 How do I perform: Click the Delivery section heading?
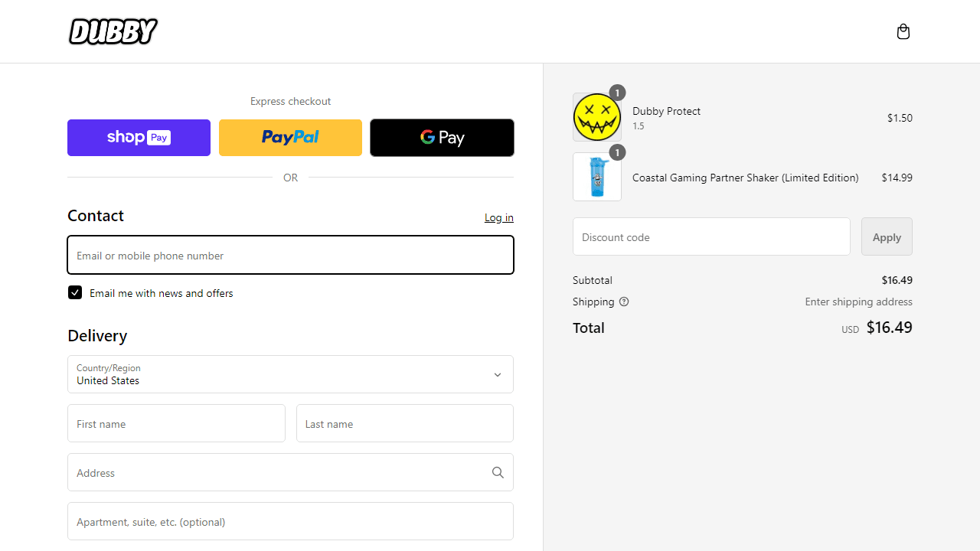tap(97, 336)
